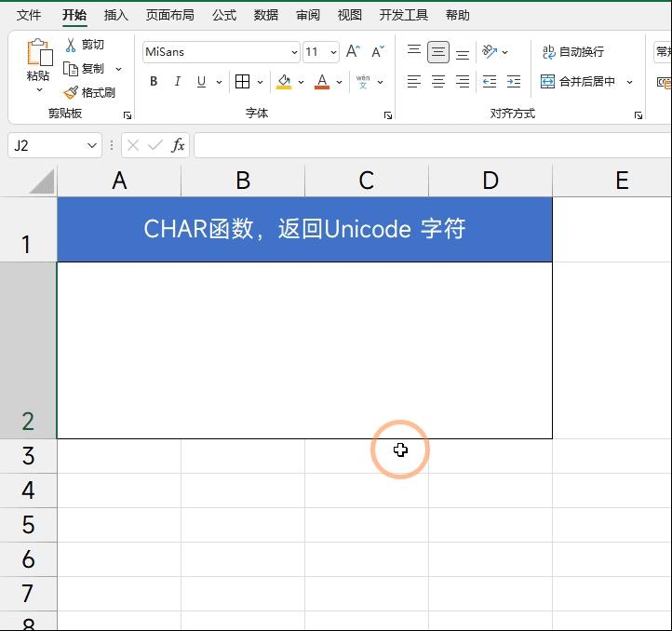
Task: Open the Help (帮助) tab
Action: point(457,16)
